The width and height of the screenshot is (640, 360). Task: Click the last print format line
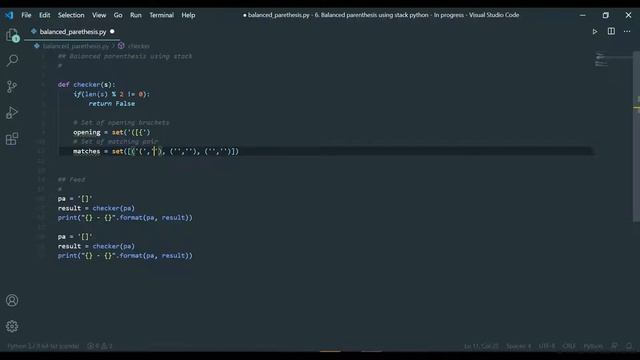125,256
